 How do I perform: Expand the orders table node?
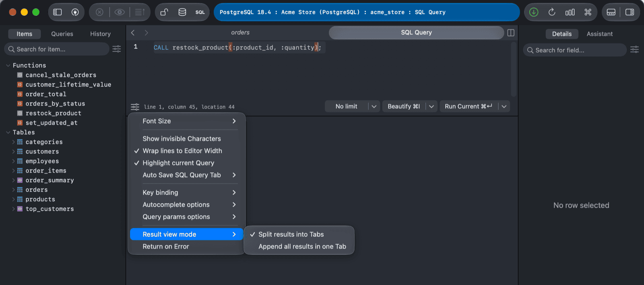[13, 190]
